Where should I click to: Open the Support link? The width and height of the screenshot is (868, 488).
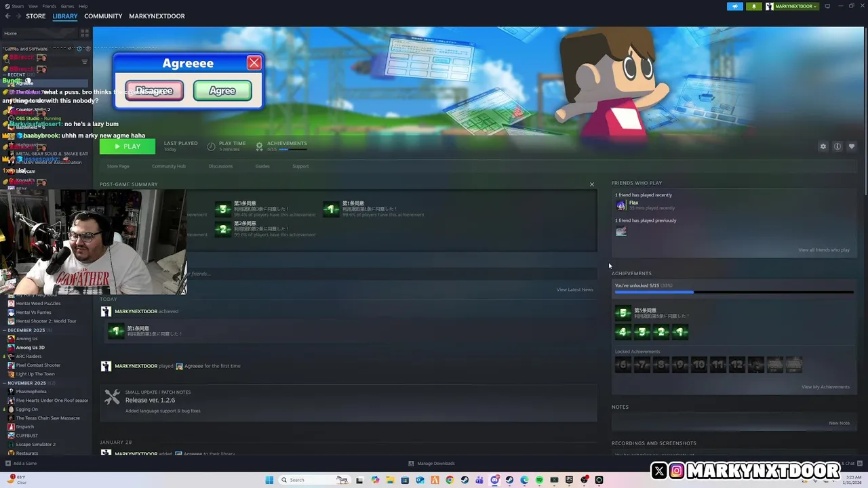tap(300, 166)
